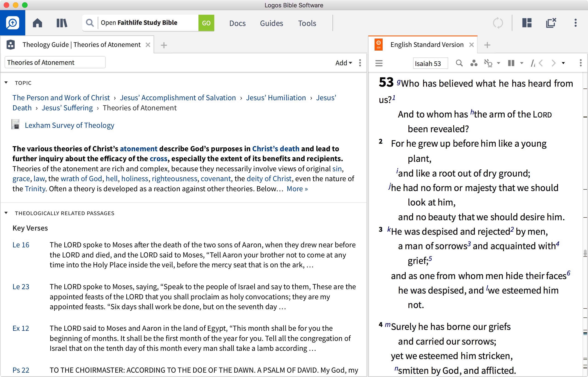Click the close all panels icon
Image resolution: width=588 pixels, height=377 pixels.
(x=551, y=23)
